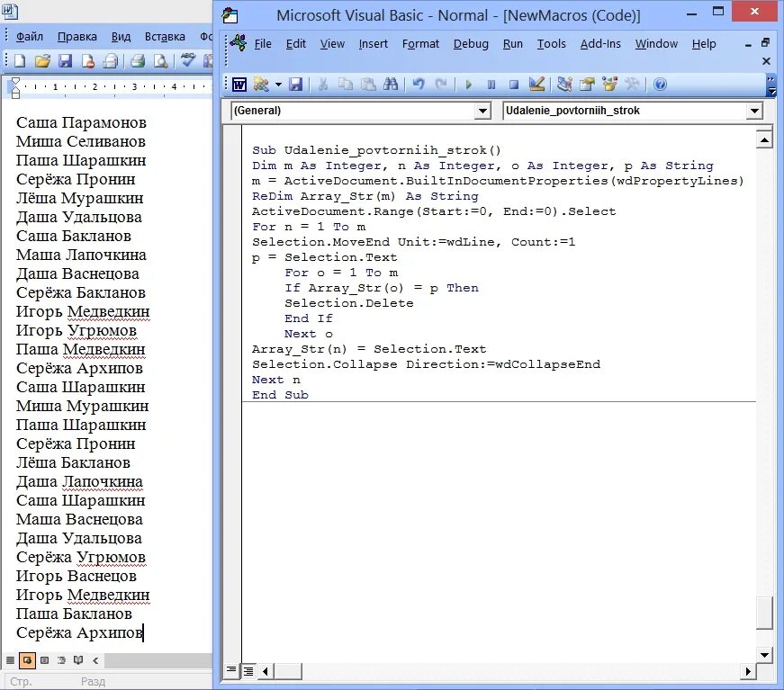This screenshot has width=784, height=690.
Task: Click code window vertical scroll up arrow
Action: point(764,140)
